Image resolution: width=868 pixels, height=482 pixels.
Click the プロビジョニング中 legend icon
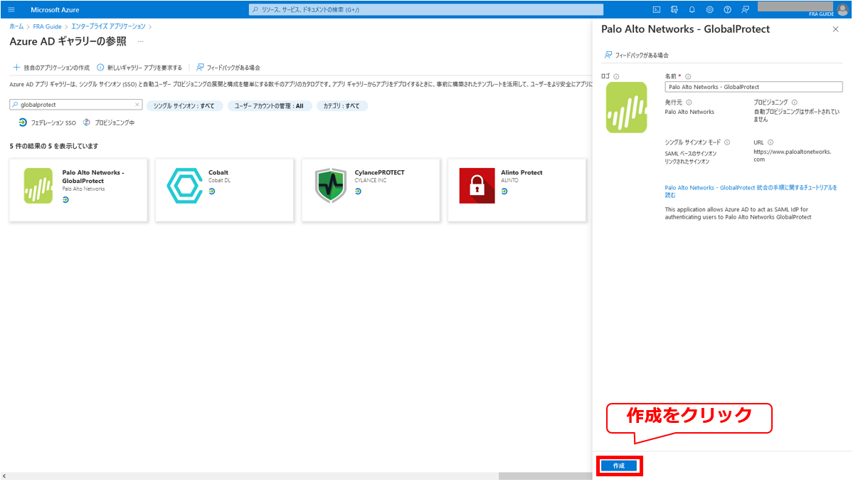87,122
